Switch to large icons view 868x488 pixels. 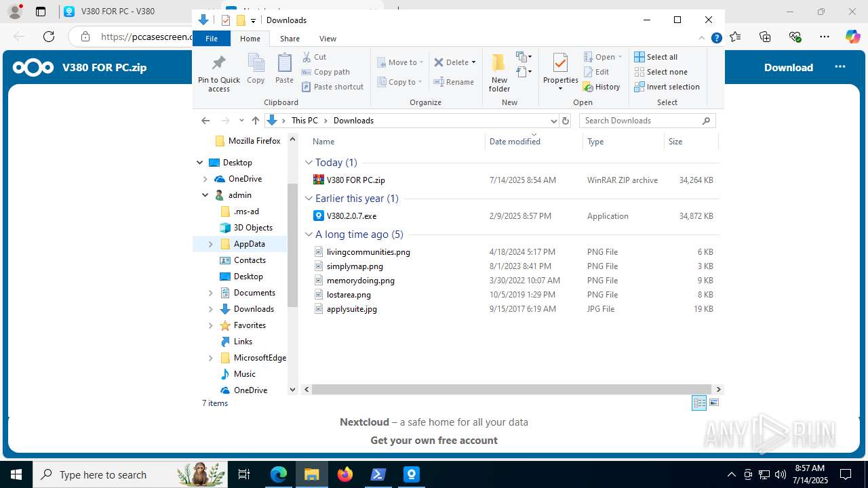pos(713,403)
